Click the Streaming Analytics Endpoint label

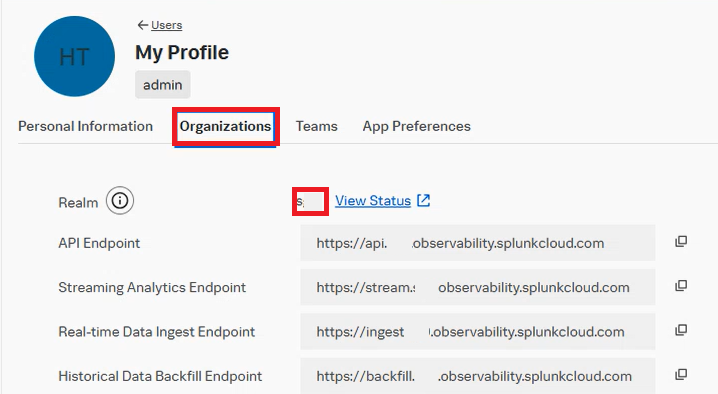pos(152,287)
